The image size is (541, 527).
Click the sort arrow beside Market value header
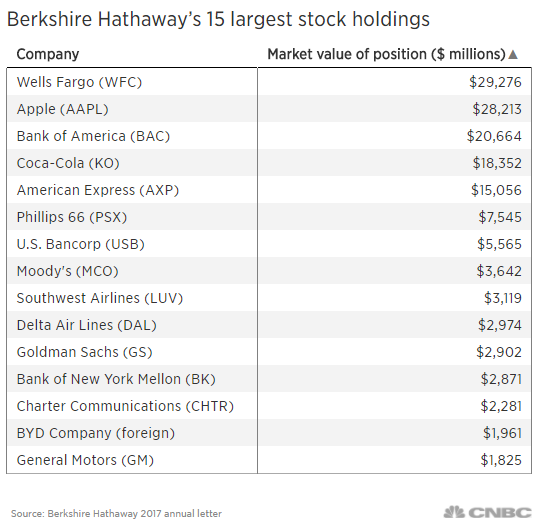[513, 55]
